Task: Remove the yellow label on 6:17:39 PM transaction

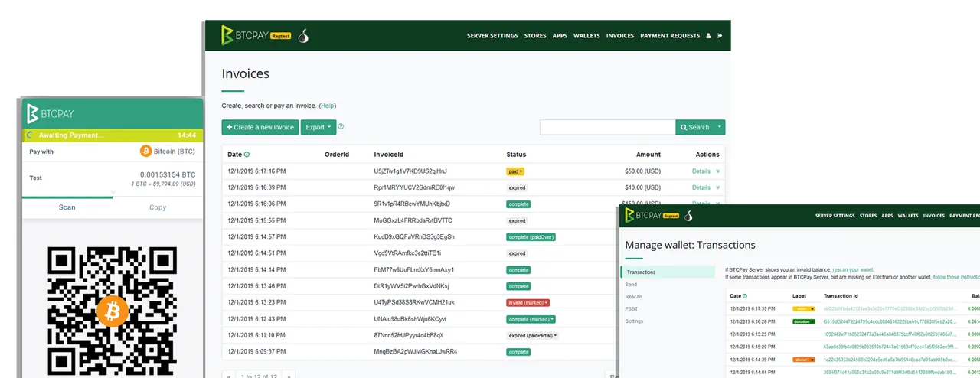Action: click(x=813, y=309)
